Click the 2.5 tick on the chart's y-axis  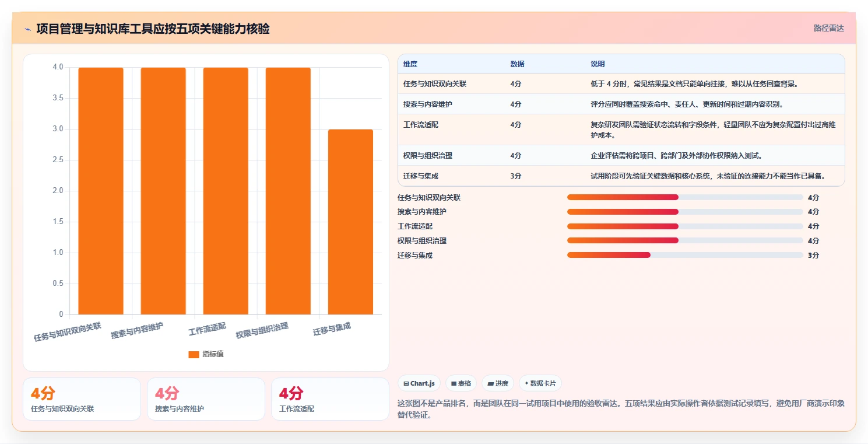click(58, 160)
